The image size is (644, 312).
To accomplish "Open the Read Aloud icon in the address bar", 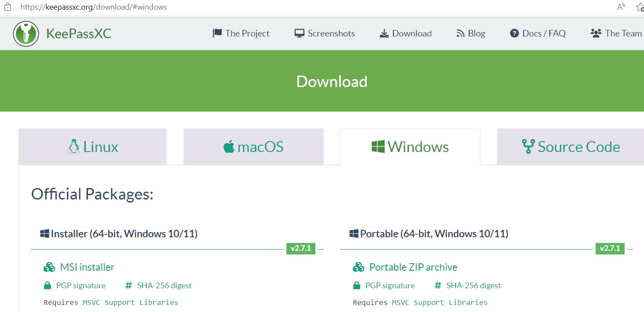I will tap(621, 7).
